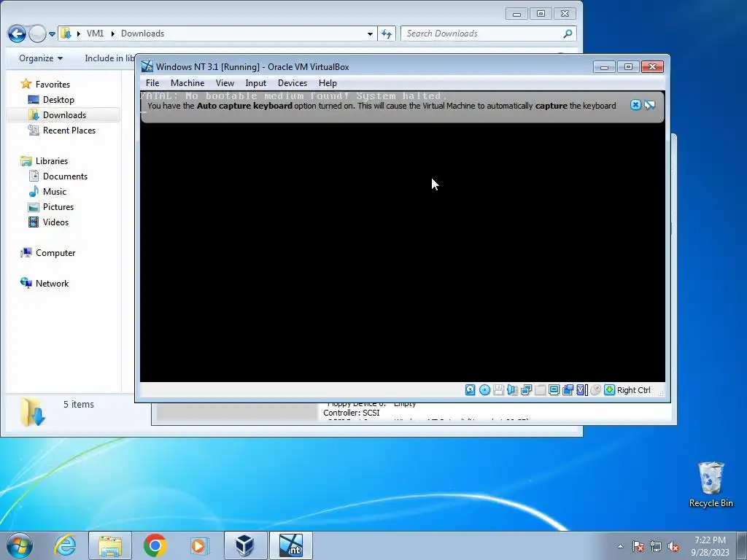This screenshot has height=560, width=747.
Task: Click the display indicator icon
Action: point(554,390)
